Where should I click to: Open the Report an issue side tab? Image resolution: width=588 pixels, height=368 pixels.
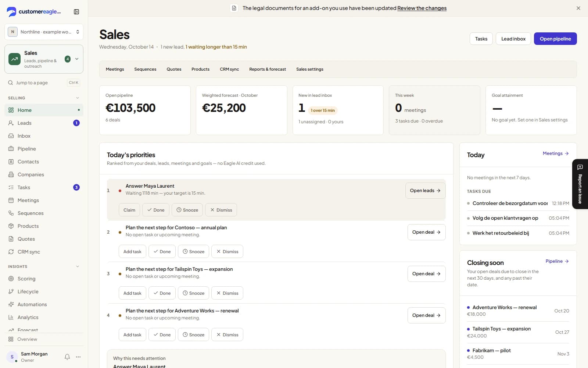pyautogui.click(x=580, y=184)
